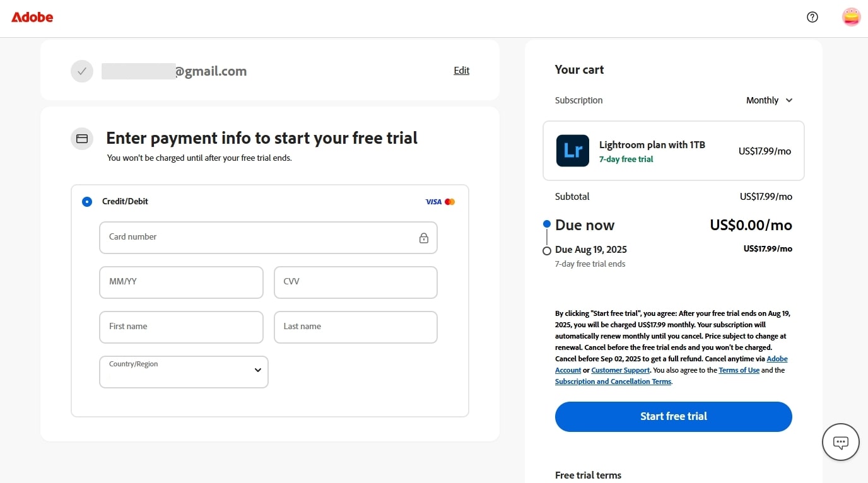Select the Due Aug 19 circle marker
868x483 pixels.
[x=546, y=250]
